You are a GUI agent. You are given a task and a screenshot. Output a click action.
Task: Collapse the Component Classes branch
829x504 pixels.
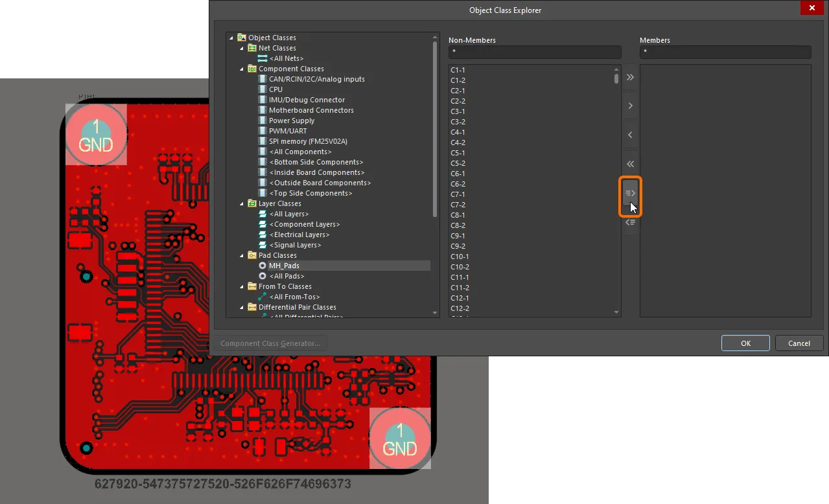[x=242, y=69]
